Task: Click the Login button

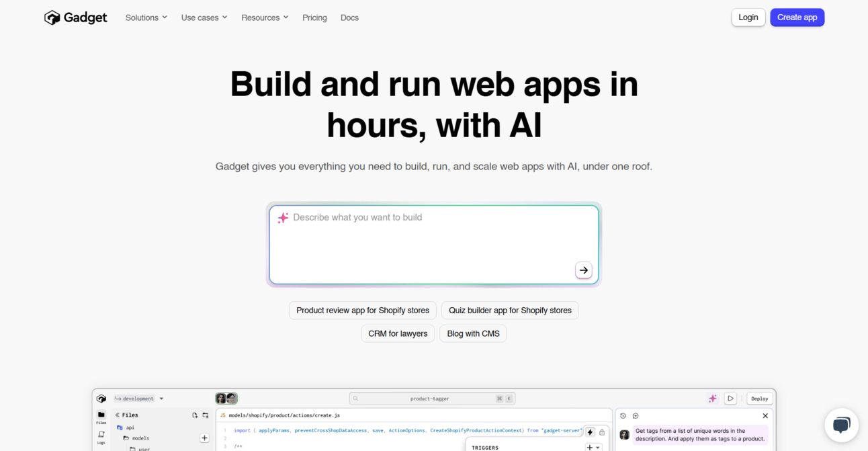Action: pyautogui.click(x=748, y=17)
